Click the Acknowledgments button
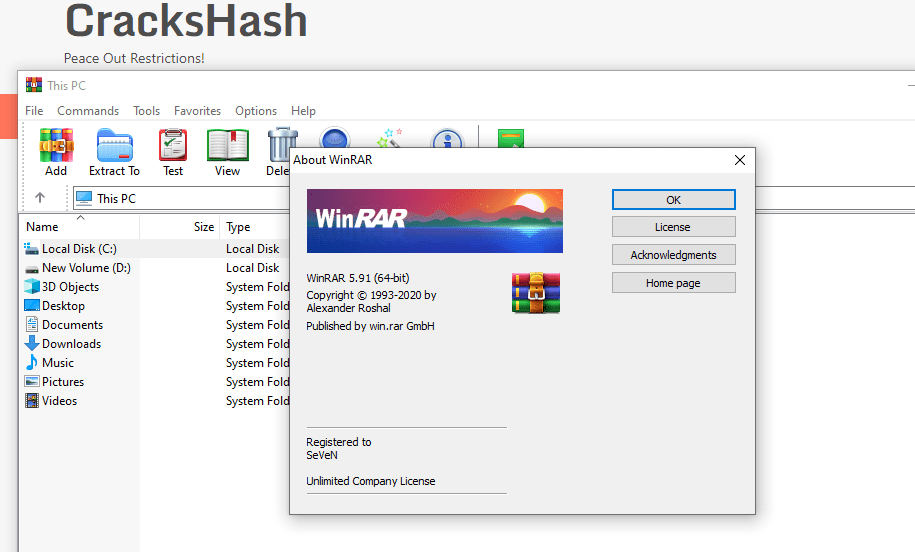Screen dimensions: 915x552 pyautogui.click(x=673, y=255)
